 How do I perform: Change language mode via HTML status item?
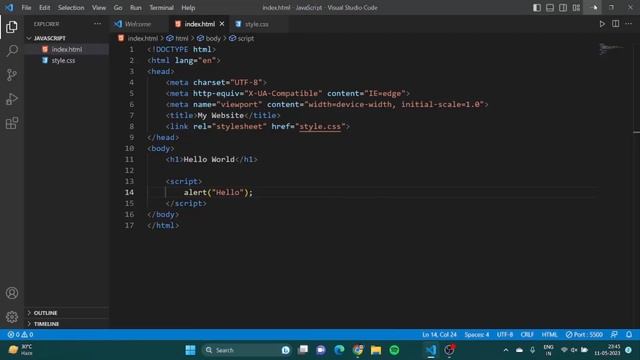(x=549, y=335)
